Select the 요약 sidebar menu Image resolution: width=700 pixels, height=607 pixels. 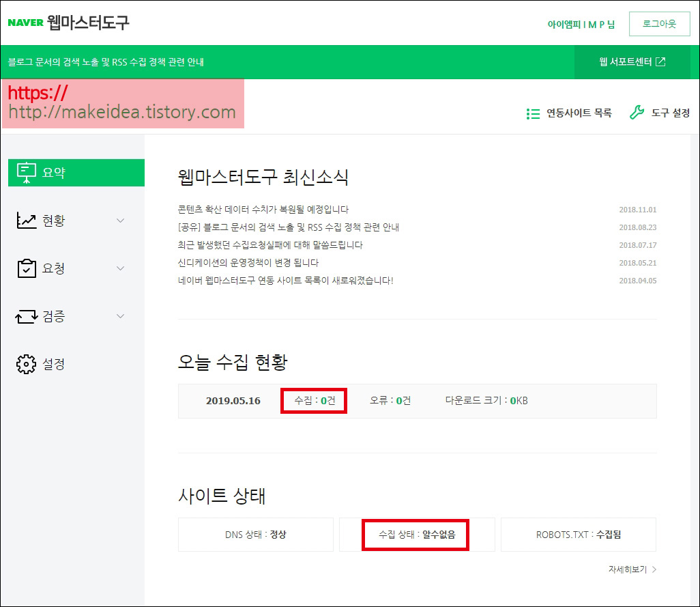coord(76,173)
